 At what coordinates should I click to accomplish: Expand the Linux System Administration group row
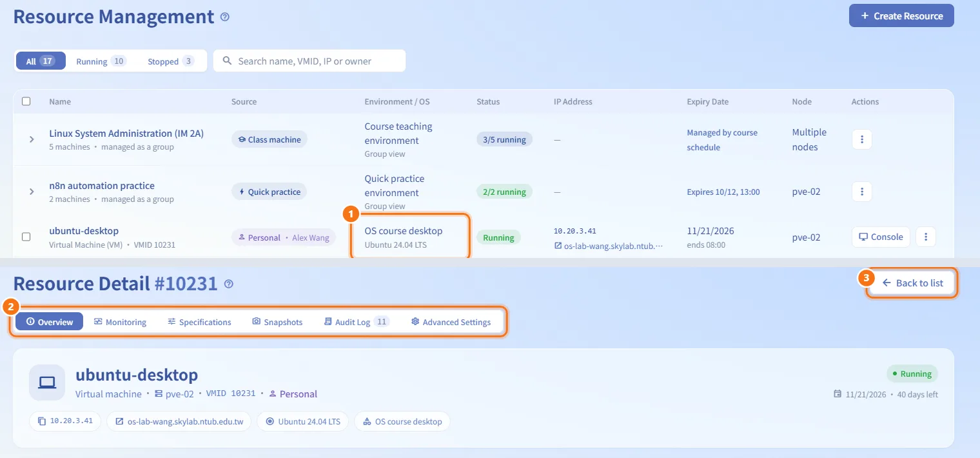tap(32, 139)
